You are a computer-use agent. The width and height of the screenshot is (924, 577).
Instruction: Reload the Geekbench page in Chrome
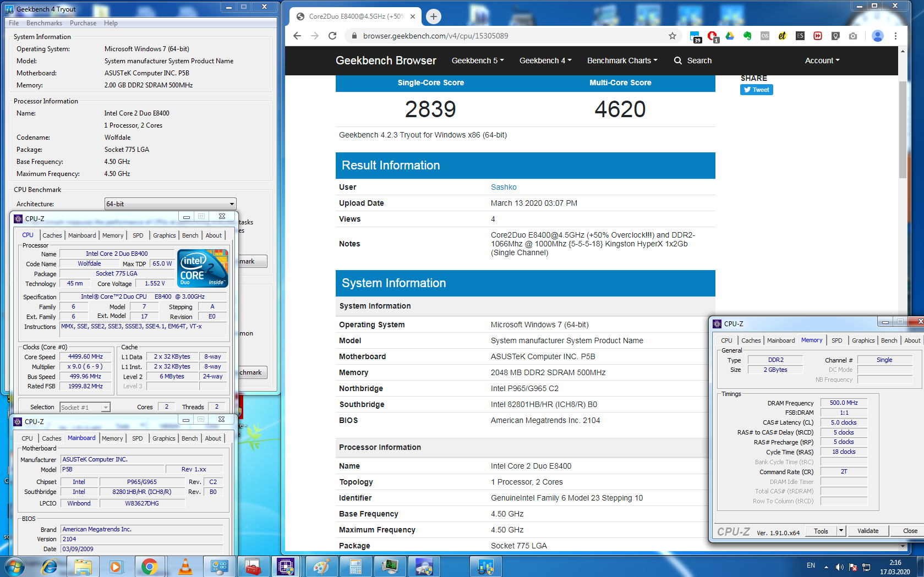coord(332,36)
